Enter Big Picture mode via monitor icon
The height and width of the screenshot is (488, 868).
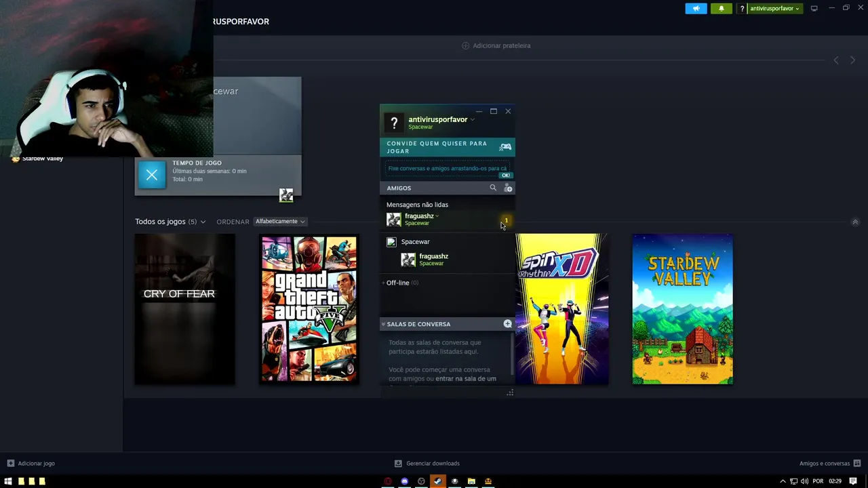(x=814, y=8)
